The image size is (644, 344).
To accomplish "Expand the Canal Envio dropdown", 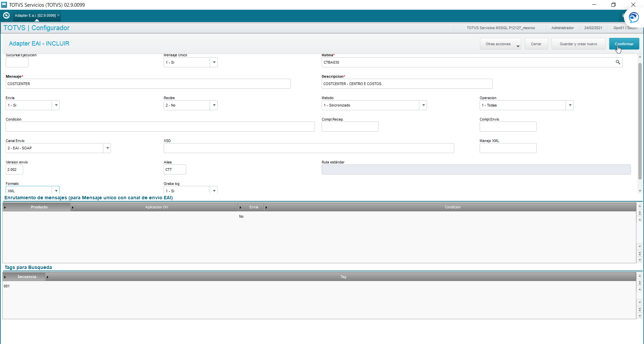I will point(107,148).
